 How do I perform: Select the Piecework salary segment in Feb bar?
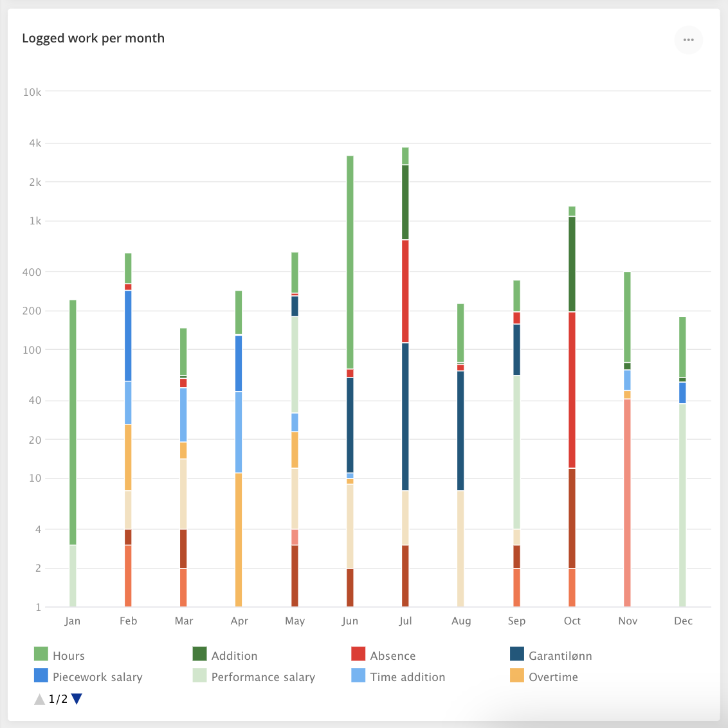(x=128, y=335)
